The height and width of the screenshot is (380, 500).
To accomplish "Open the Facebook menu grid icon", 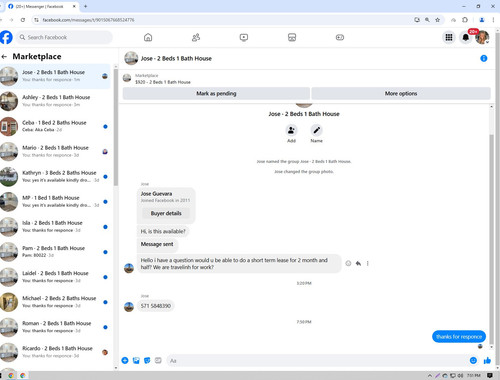I will coord(449,37).
